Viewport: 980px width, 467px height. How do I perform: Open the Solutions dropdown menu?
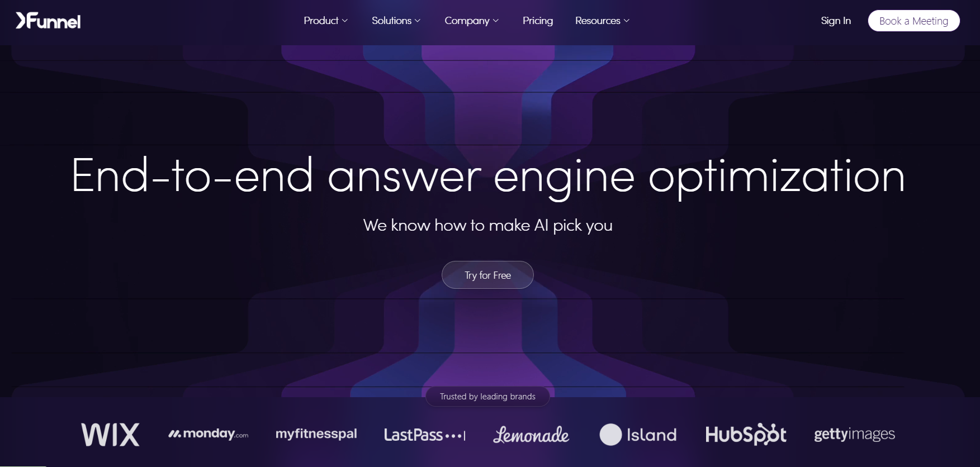click(396, 21)
